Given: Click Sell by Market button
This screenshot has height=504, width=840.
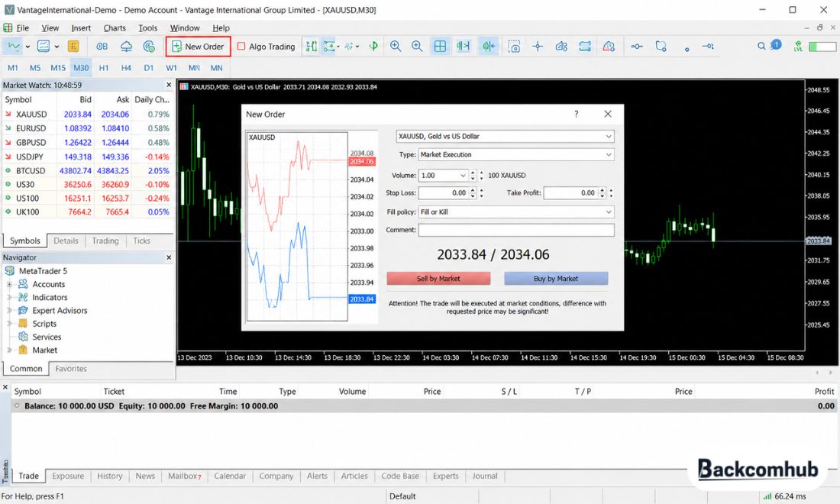Looking at the screenshot, I should coord(438,279).
